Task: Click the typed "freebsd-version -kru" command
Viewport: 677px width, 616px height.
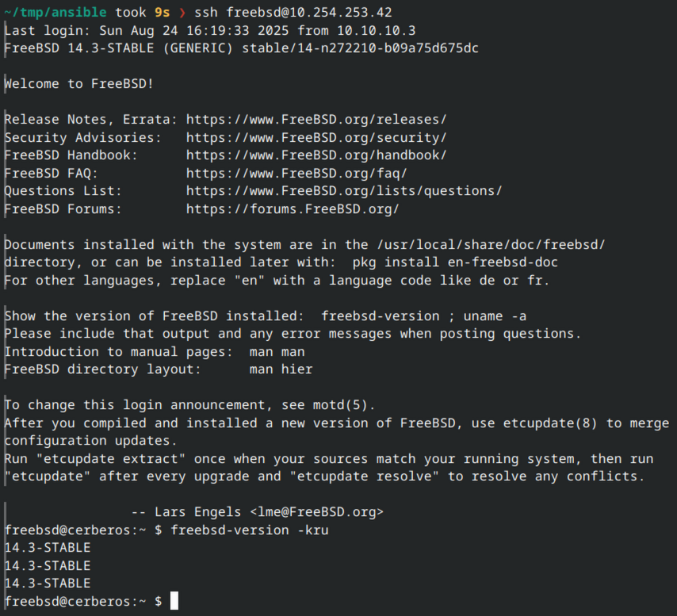Action: [249, 530]
